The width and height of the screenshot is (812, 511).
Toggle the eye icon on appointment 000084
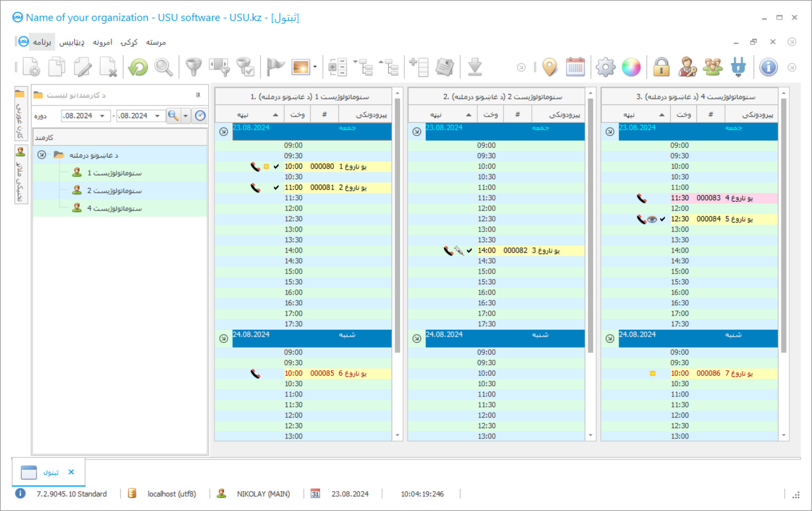(652, 219)
